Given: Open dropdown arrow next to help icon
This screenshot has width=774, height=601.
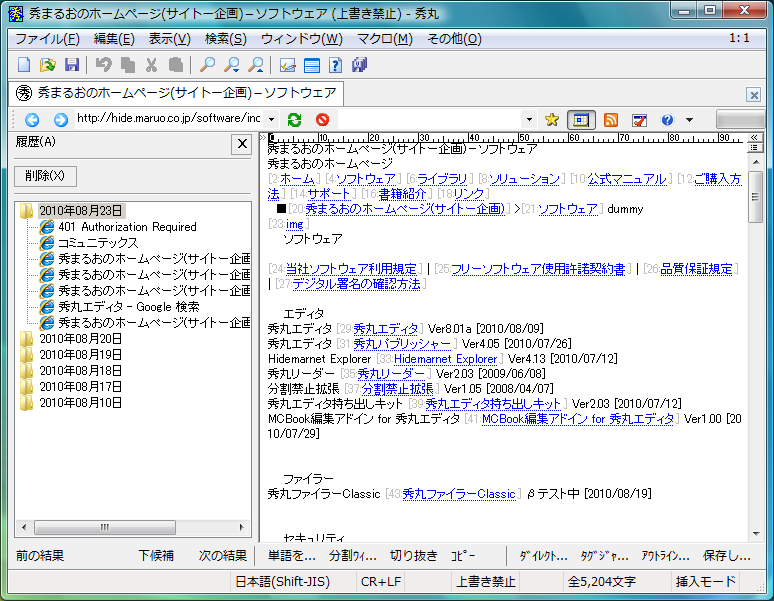Looking at the screenshot, I should [x=690, y=119].
